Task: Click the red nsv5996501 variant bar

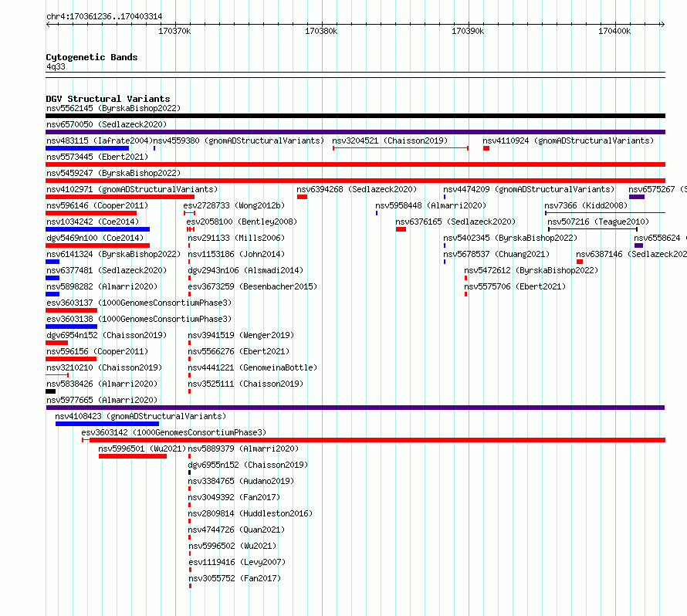Action: pos(133,456)
